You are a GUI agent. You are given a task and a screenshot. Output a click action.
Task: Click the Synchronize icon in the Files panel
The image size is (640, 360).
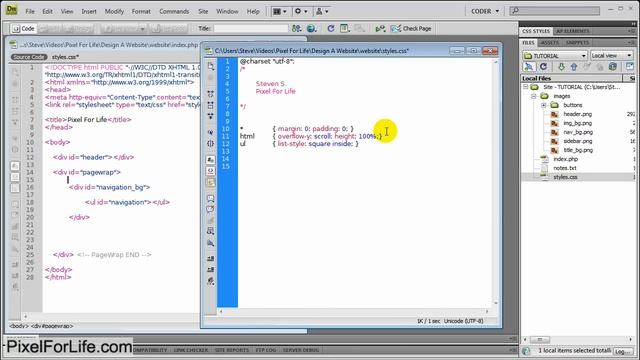click(x=613, y=67)
